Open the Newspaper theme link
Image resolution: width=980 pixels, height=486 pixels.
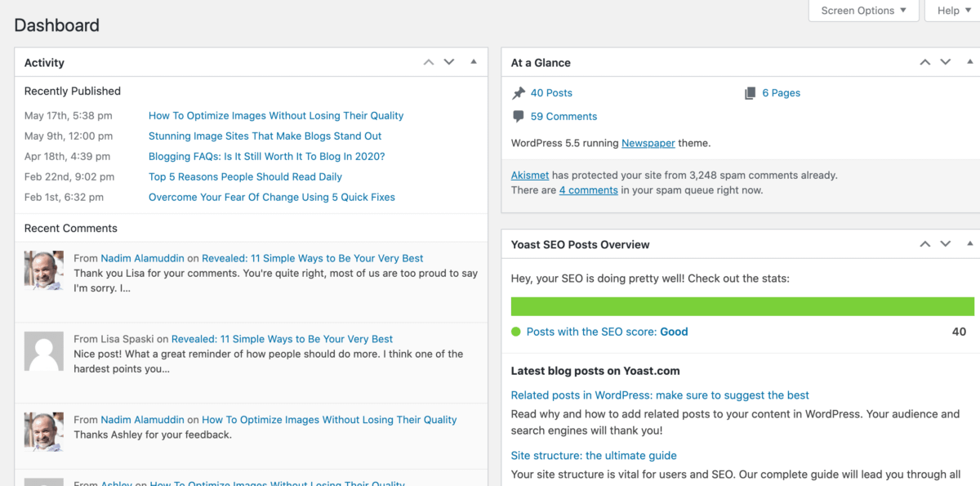[648, 143]
